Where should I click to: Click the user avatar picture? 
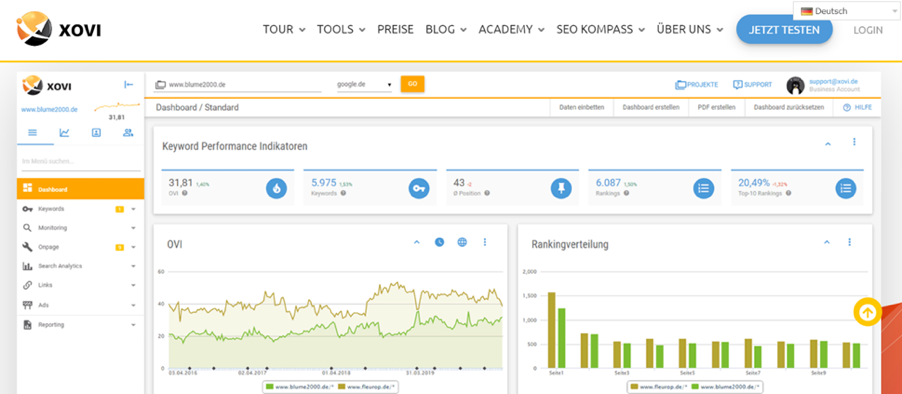[x=795, y=85]
